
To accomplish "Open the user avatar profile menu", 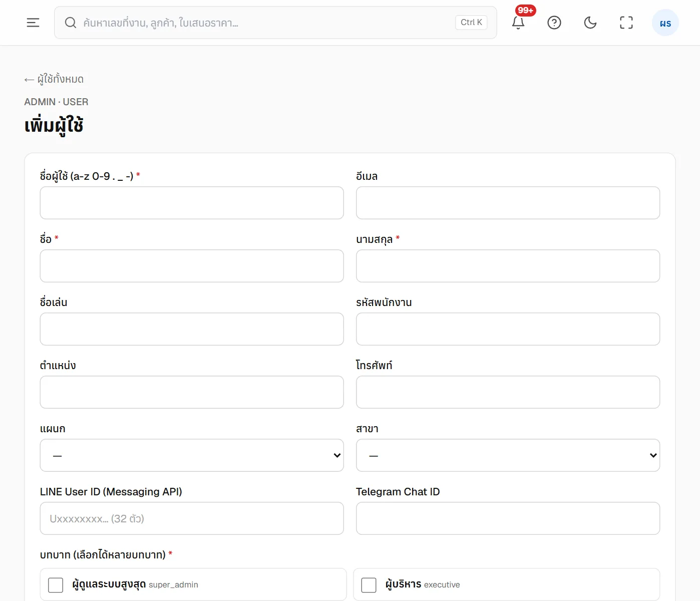I will [x=665, y=23].
